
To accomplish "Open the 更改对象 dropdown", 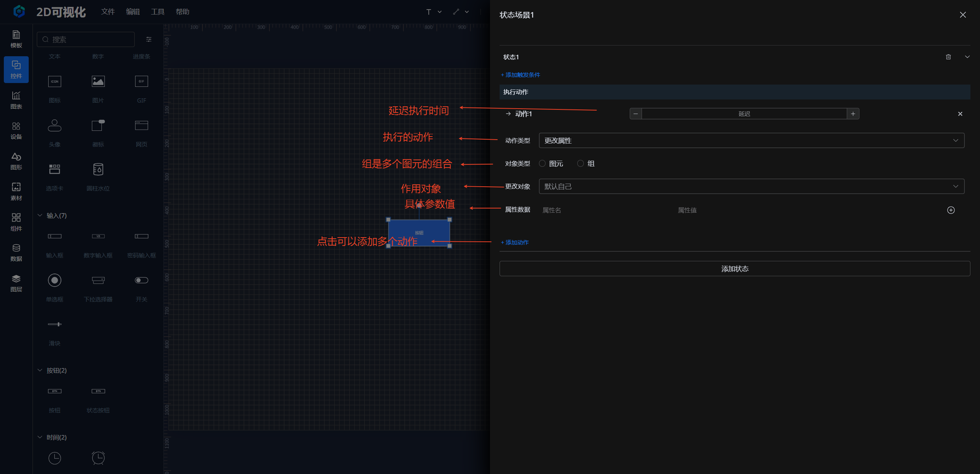I will tap(751, 186).
